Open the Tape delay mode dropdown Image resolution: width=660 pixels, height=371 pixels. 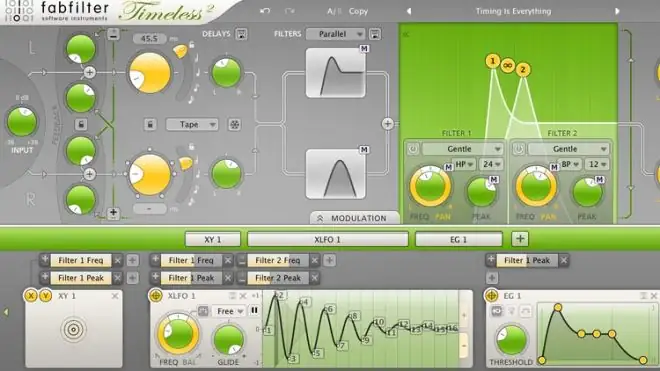[192, 124]
